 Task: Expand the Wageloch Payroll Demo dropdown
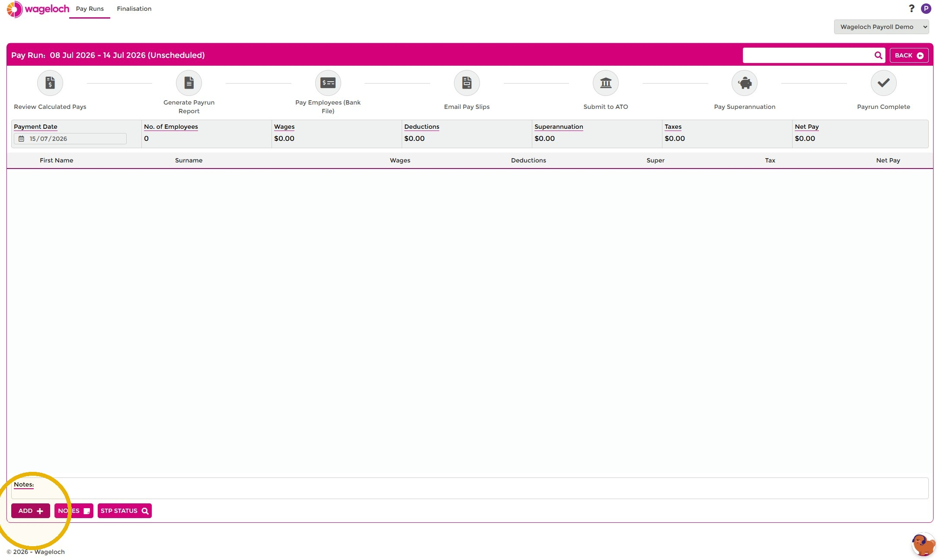[x=881, y=27]
